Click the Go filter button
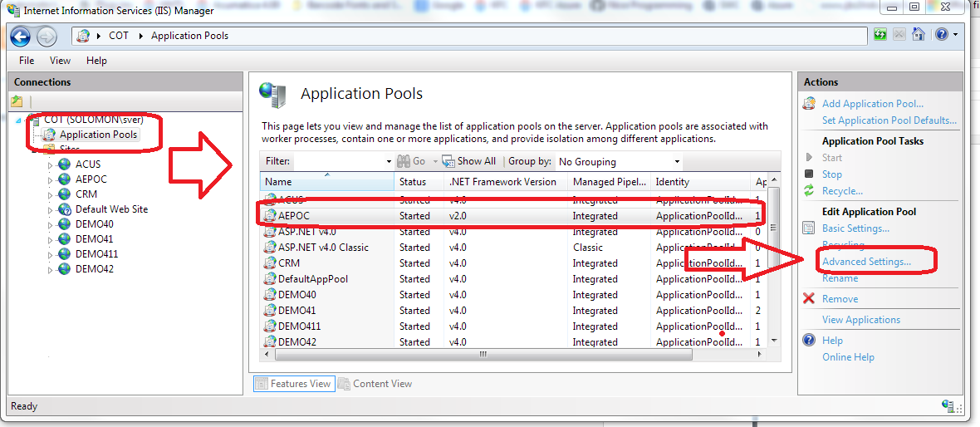 click(411, 161)
